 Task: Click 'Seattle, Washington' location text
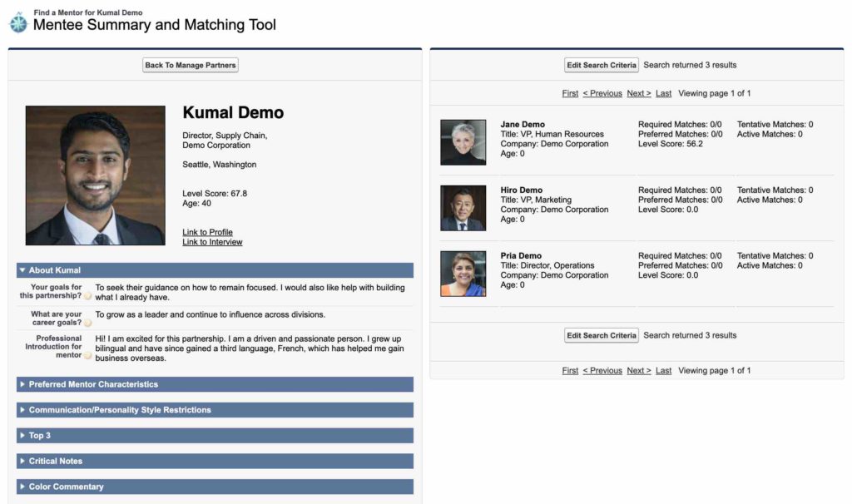[220, 165]
